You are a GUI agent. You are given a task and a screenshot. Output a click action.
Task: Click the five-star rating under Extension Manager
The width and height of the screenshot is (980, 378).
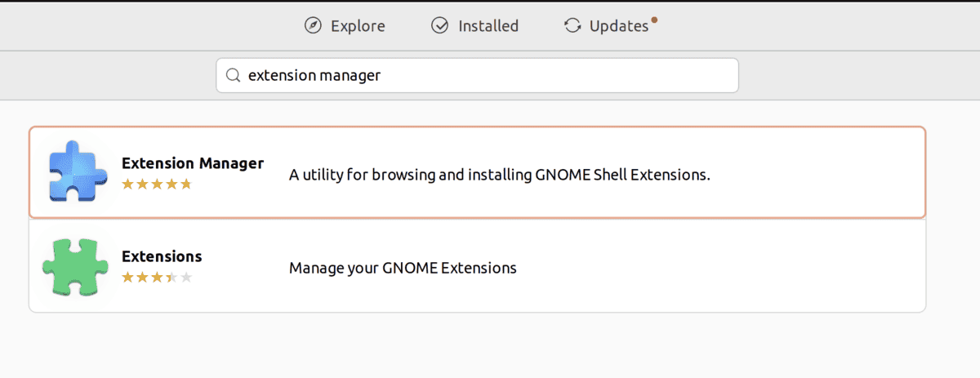(x=157, y=185)
